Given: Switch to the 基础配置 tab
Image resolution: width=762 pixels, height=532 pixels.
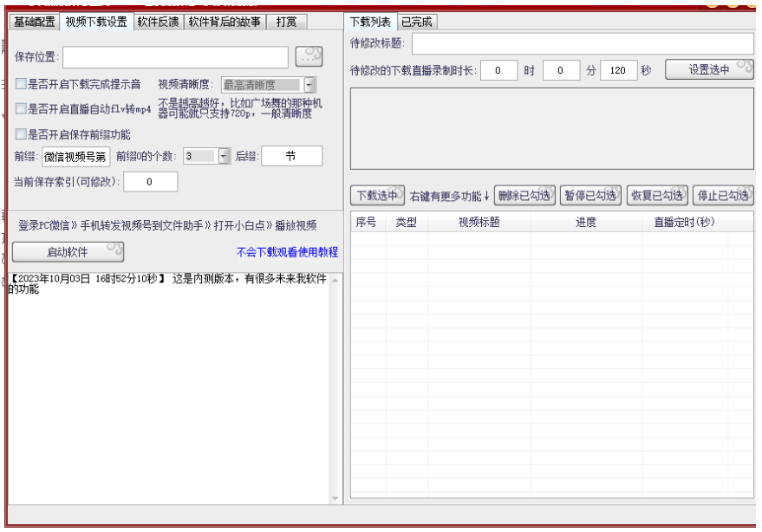Looking at the screenshot, I should [x=35, y=22].
